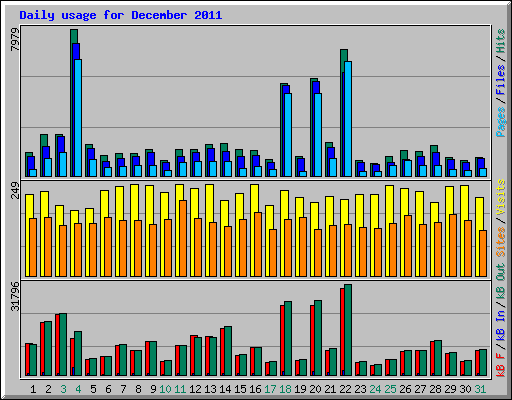Viewport: 512px width, 400px height.
Task: Click day label '28' on the x-axis
Action: (435, 389)
